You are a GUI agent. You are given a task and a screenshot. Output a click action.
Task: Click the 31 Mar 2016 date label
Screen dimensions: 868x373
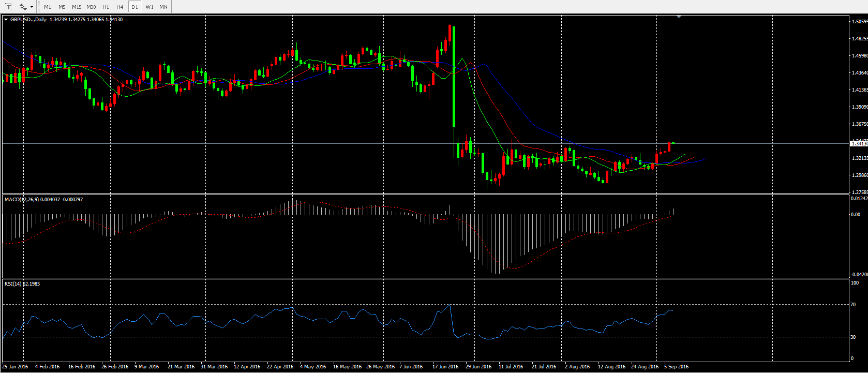(214, 366)
